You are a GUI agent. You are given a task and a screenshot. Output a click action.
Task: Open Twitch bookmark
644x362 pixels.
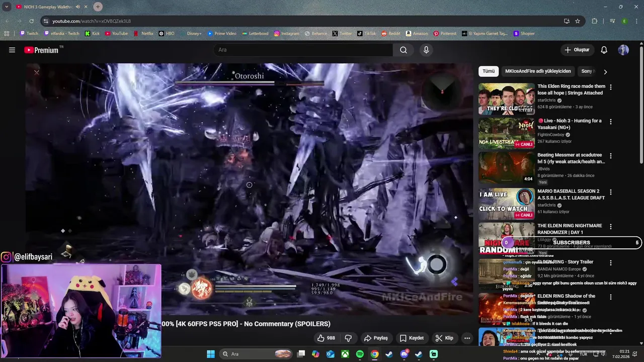(x=29, y=34)
